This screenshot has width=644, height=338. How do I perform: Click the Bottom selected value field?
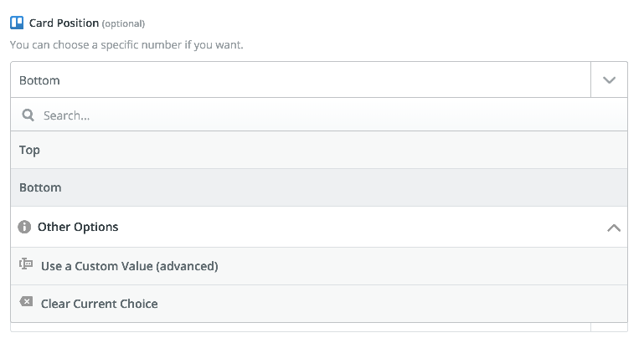point(301,80)
